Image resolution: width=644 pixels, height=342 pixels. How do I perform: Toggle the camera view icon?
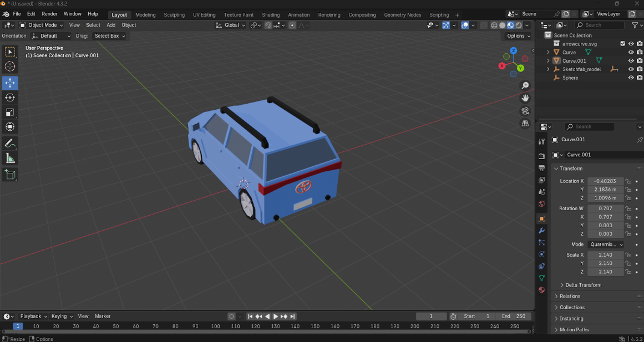tap(525, 111)
